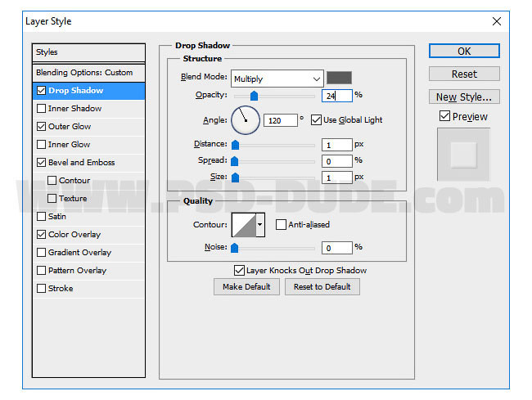
Task: Uncheck the Color Overlay checkbox
Action: click(41, 234)
